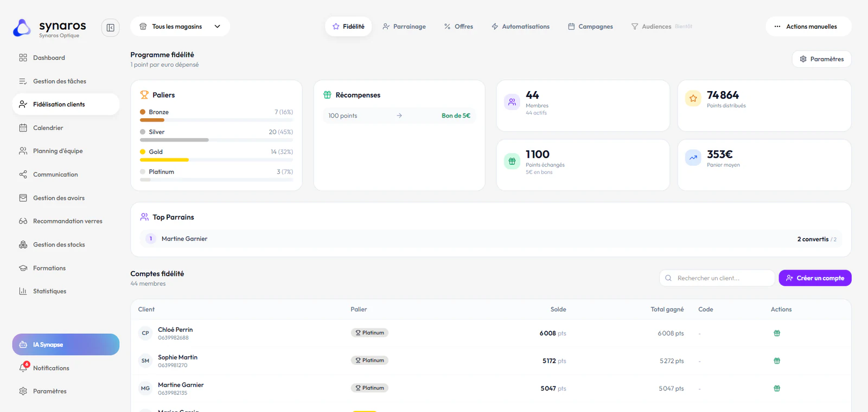The image size is (868, 412).
Task: Expand the Tous les magasins dropdown
Action: [180, 27]
